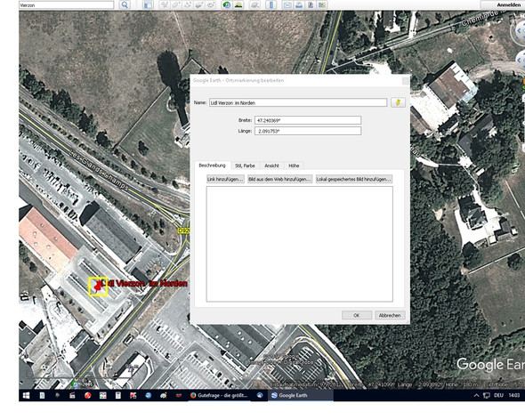Select the Add Polygon toolbar icon

click(x=176, y=4)
